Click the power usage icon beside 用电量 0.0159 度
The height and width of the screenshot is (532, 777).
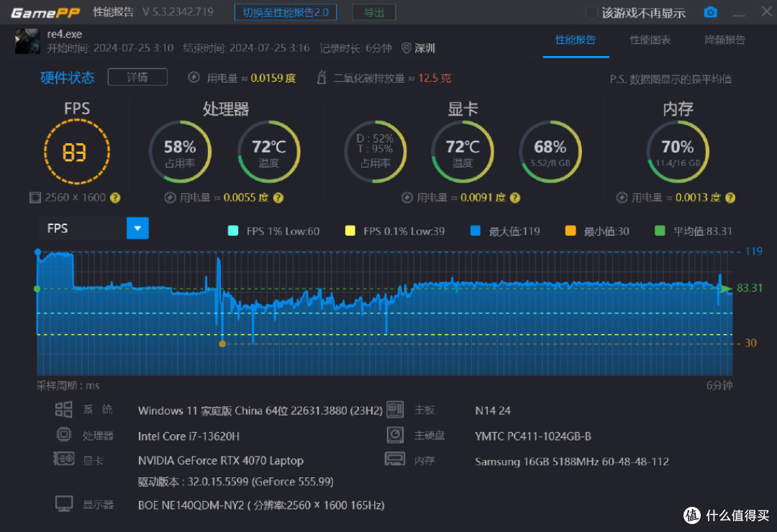tap(194, 78)
